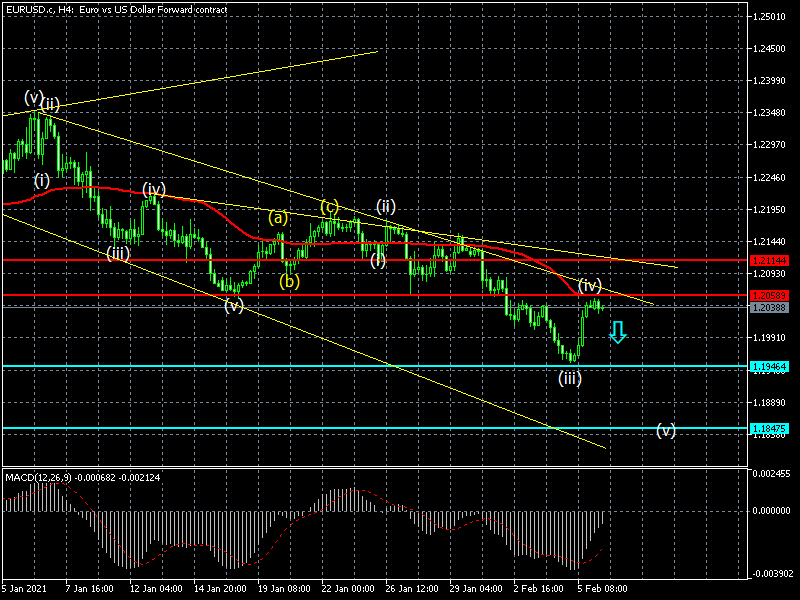Screen dimensions: 800x600
Task: Click the 0.000000 MACD scale value
Action: [x=772, y=511]
